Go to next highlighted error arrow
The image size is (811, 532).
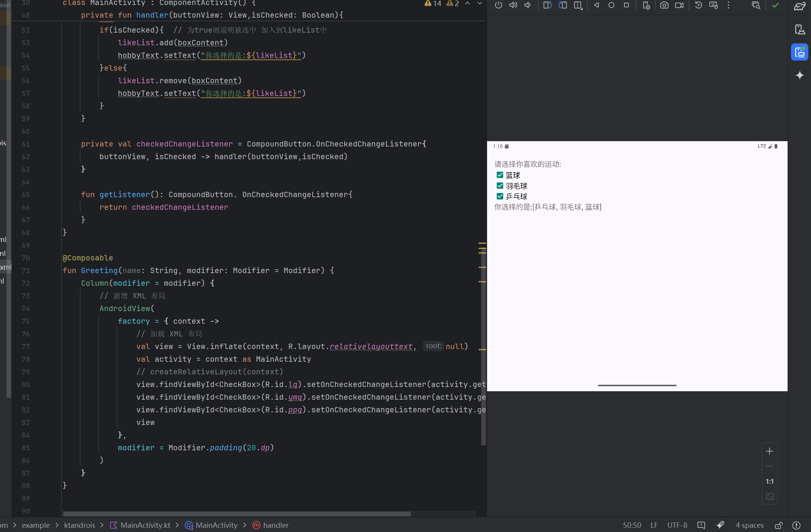(479, 3)
